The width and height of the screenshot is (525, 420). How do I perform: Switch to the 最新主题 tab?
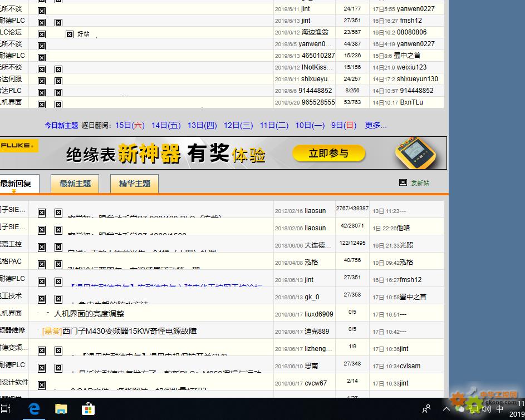(x=75, y=184)
